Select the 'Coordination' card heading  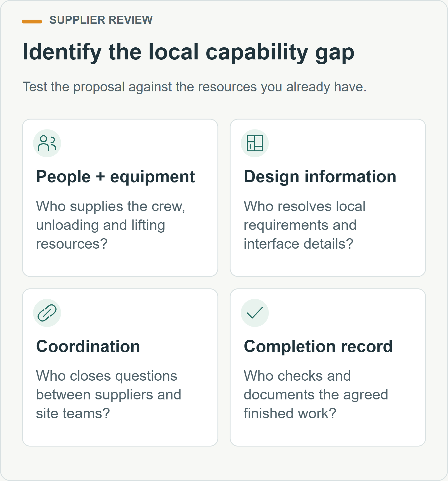coord(88,346)
